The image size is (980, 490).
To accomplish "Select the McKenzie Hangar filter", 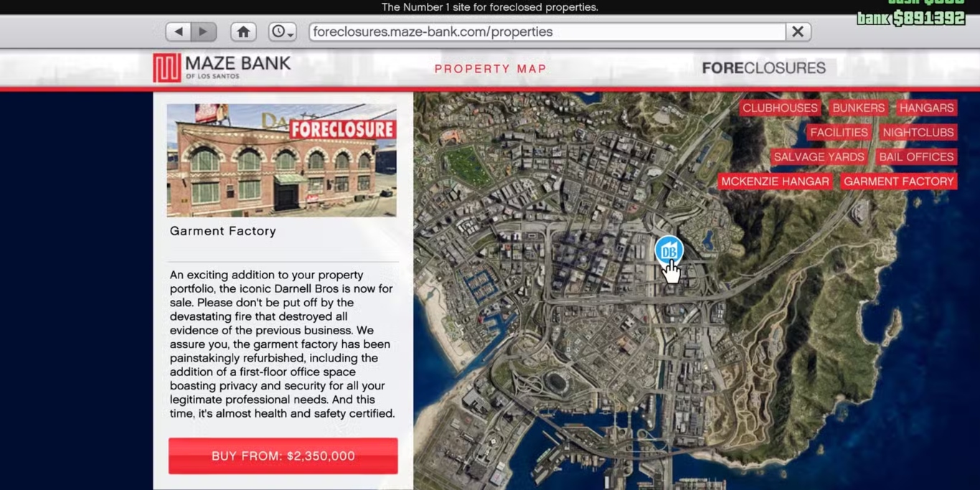I will coord(775,181).
